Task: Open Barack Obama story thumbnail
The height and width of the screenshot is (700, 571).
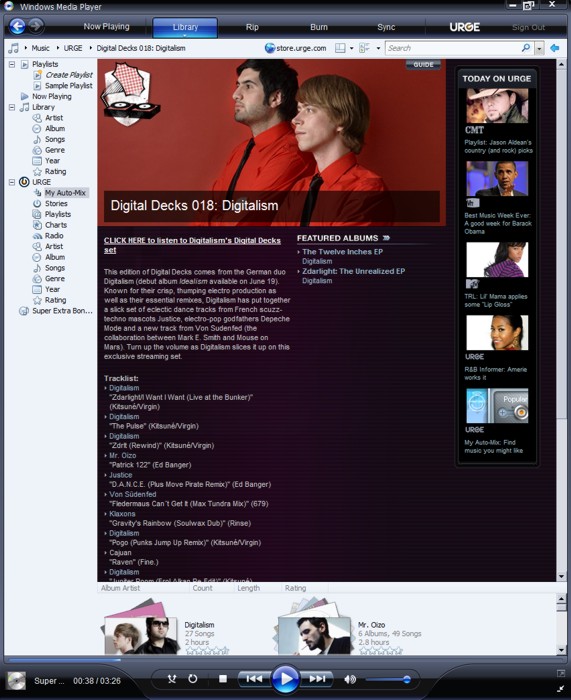Action: tap(497, 179)
